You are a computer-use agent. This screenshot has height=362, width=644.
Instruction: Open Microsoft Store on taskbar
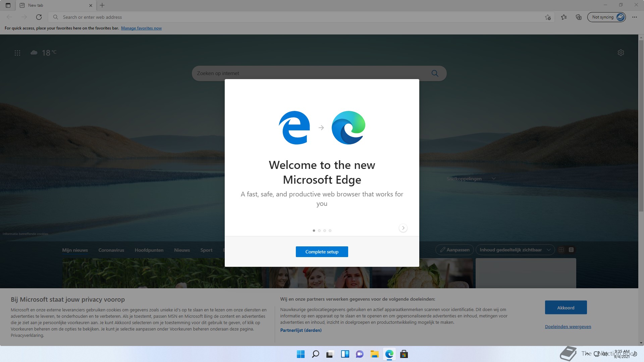[404, 354]
